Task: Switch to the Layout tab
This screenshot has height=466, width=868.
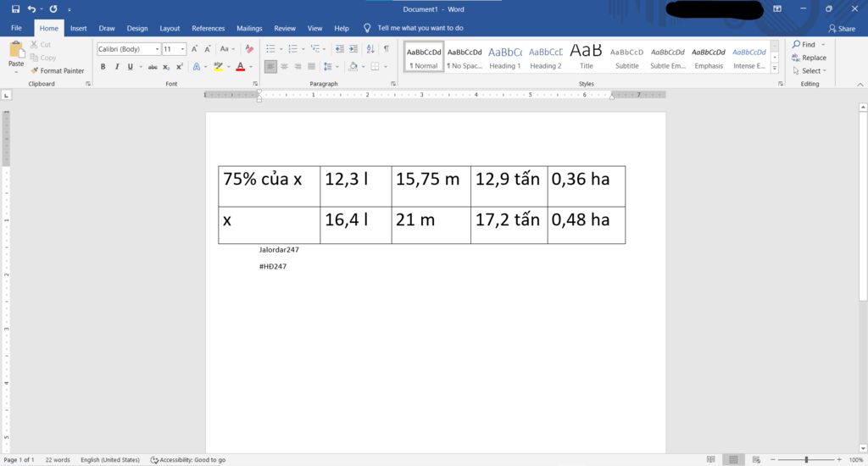Action: point(170,28)
